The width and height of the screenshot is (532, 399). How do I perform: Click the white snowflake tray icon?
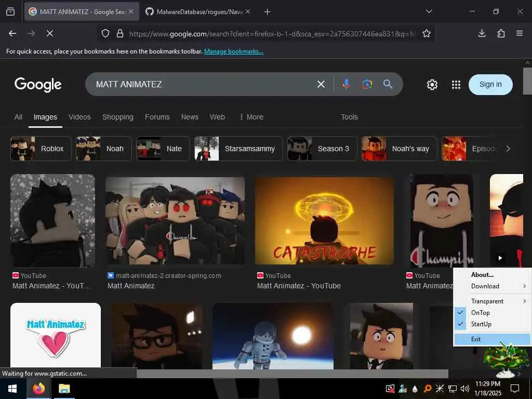coord(440,389)
